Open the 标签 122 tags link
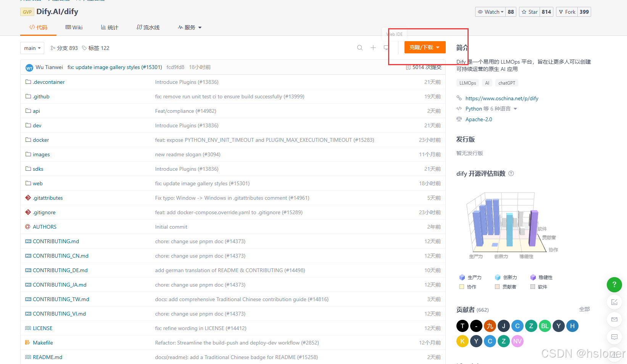This screenshot has height=364, width=627. pos(96,48)
